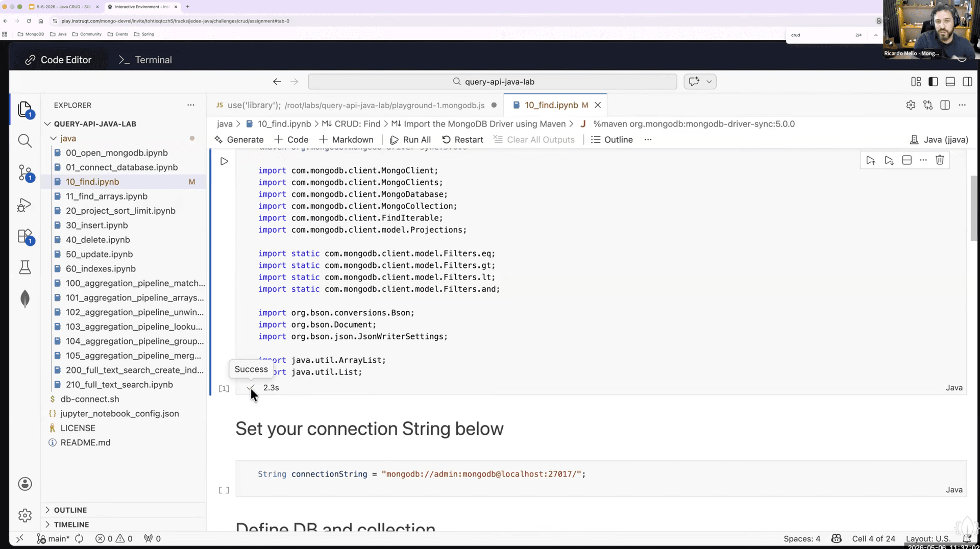Open db-connect.sh file
The width and height of the screenshot is (980, 549).
click(x=89, y=400)
